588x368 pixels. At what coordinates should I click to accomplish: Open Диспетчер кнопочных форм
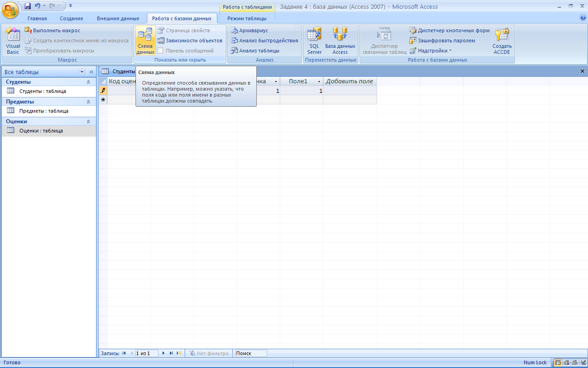click(x=450, y=30)
